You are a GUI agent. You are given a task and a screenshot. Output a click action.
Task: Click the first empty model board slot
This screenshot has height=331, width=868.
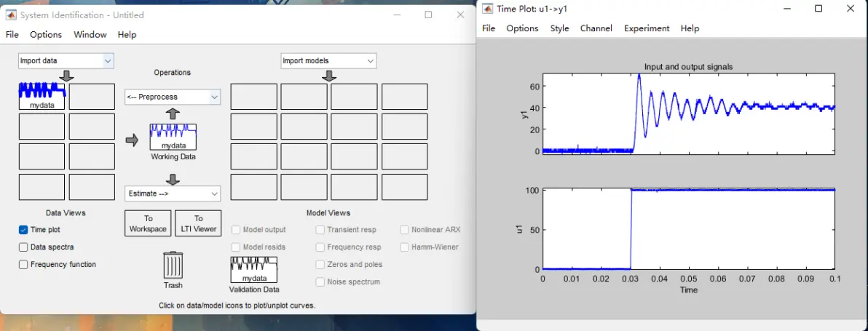(x=253, y=97)
